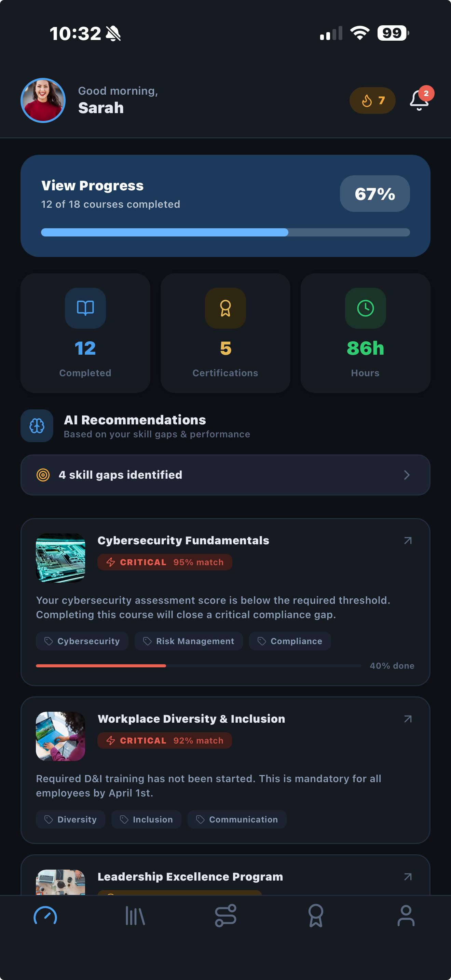
Task: Open the notifications bell icon
Action: (x=419, y=100)
